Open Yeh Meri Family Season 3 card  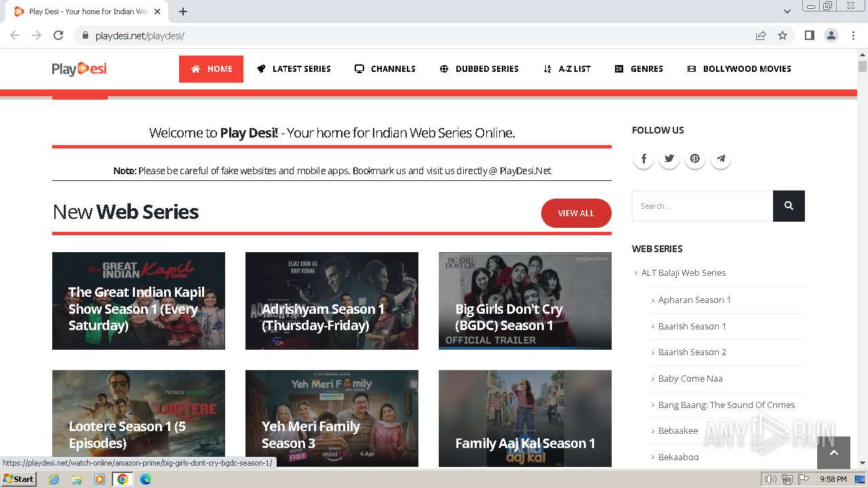[332, 418]
